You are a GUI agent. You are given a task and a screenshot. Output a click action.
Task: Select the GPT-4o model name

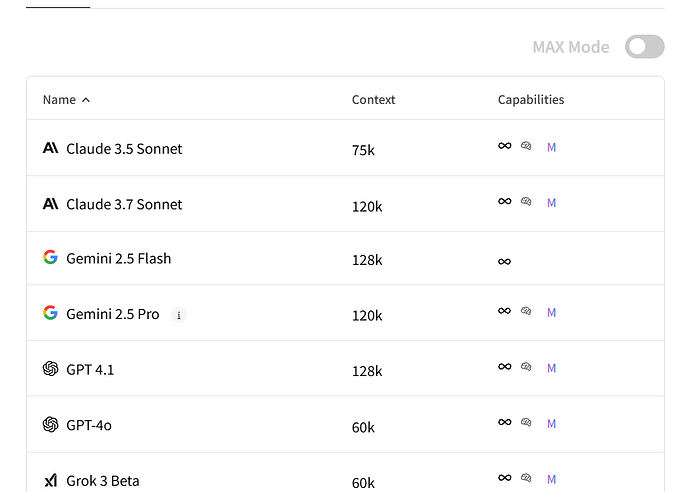pyautogui.click(x=89, y=425)
